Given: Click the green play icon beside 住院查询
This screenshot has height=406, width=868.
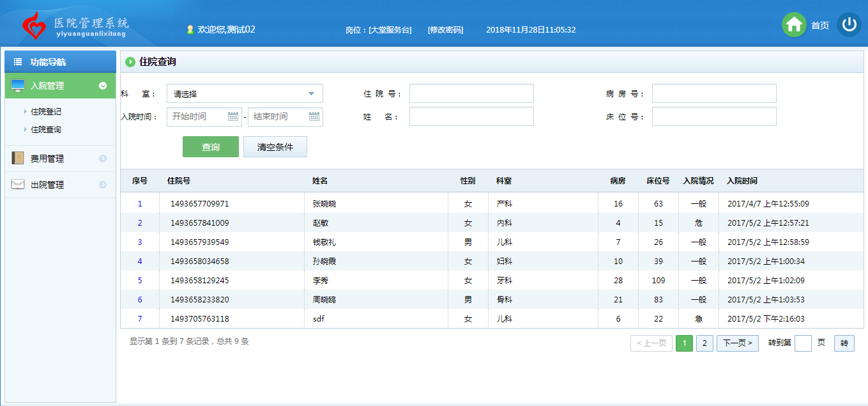Looking at the screenshot, I should 130,62.
